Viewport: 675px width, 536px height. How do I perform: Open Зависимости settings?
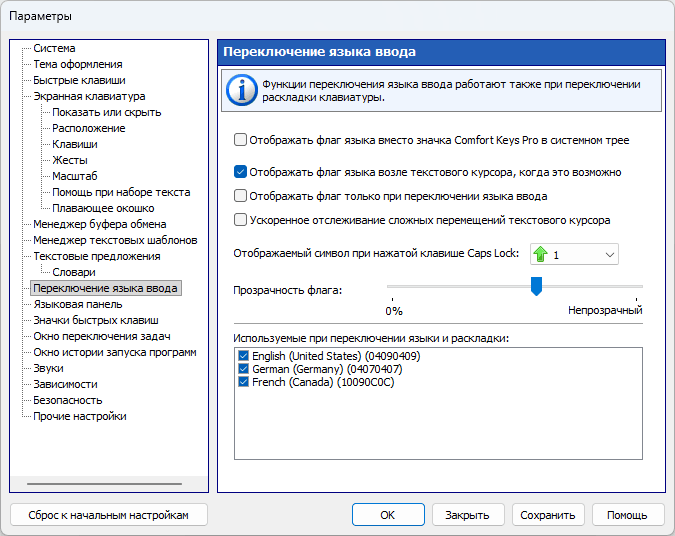(x=65, y=384)
